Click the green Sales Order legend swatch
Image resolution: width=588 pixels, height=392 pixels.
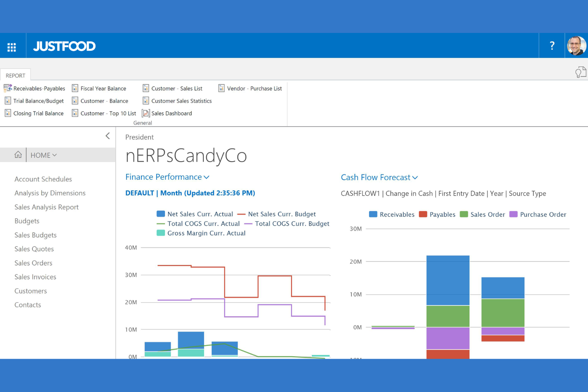pyautogui.click(x=464, y=214)
